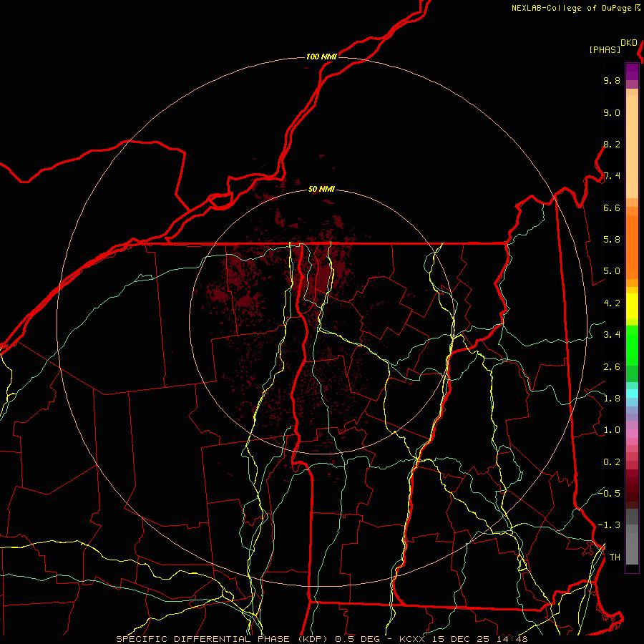Viewport: 644px width, 644px height.
Task: Click the 0.2 value on the color scale
Action: [x=612, y=462]
